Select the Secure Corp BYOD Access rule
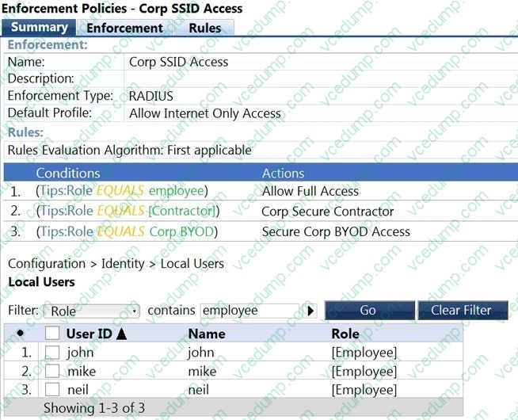The height and width of the screenshot is (420, 518). coord(336,232)
